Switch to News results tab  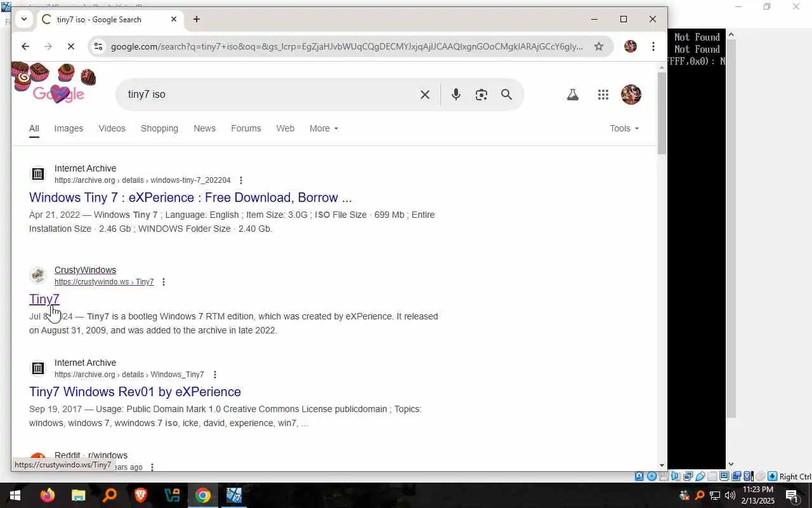[204, 128]
